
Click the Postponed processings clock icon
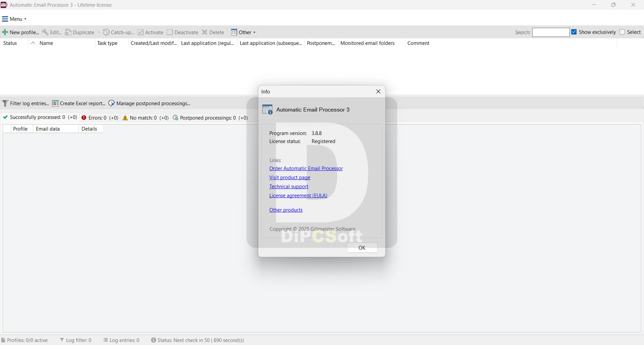[175, 118]
